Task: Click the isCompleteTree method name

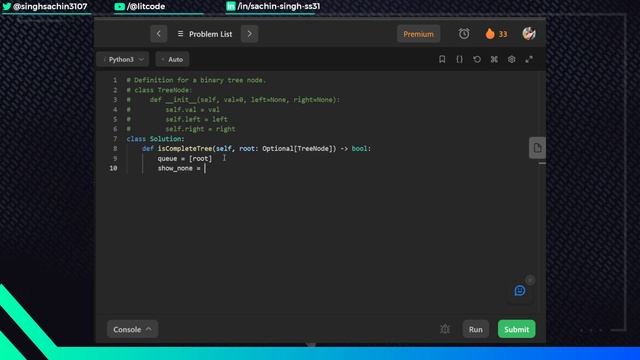Action: 185,149
